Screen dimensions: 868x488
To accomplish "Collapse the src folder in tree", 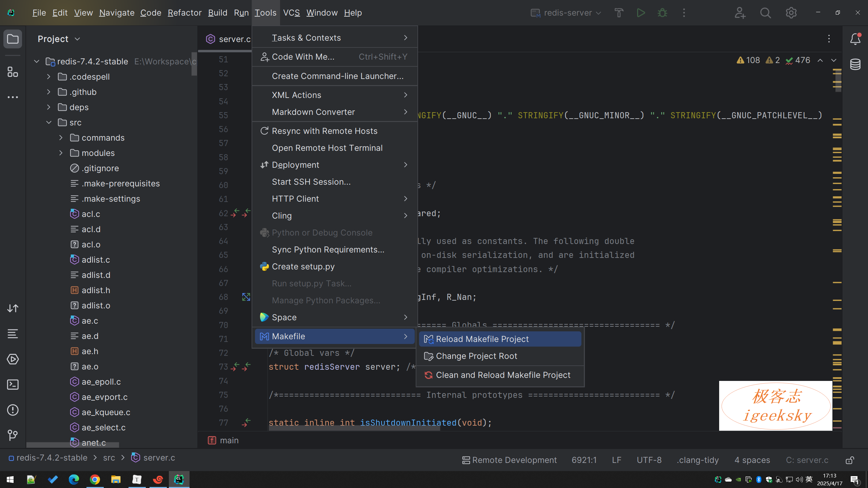I will point(49,122).
